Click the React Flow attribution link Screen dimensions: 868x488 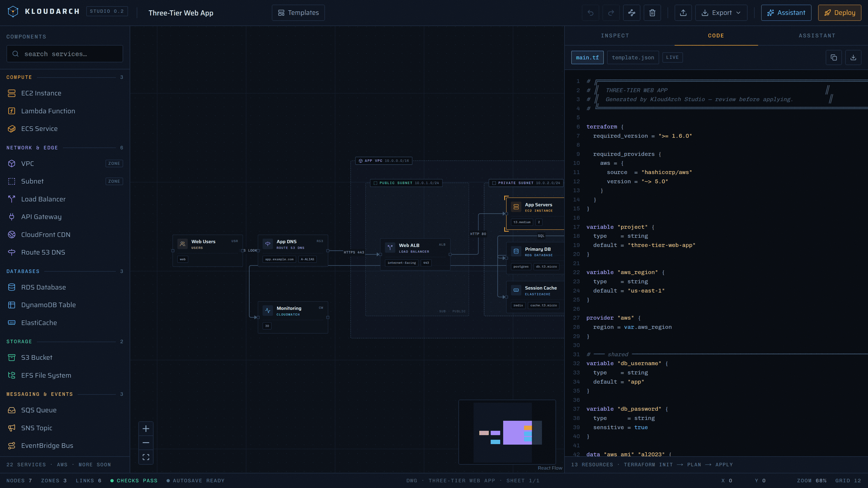tap(550, 468)
